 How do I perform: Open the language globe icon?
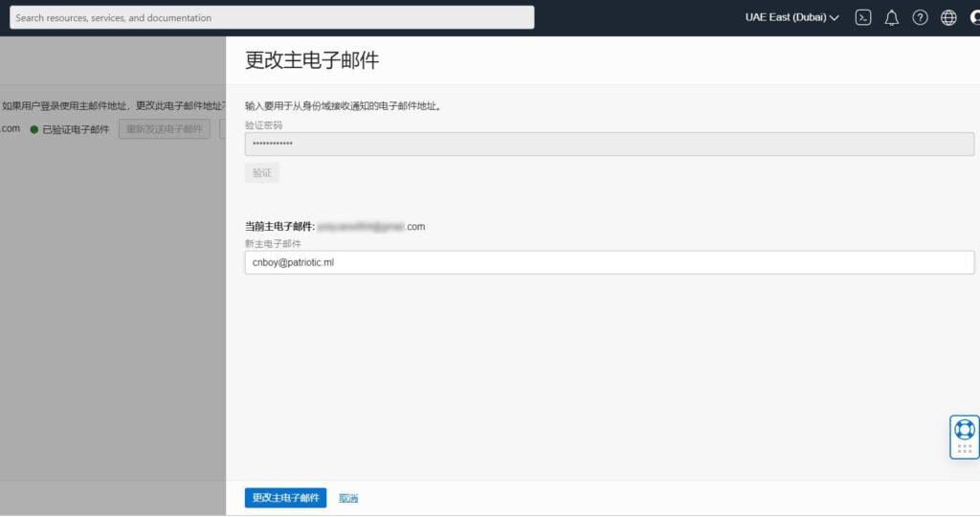pyautogui.click(x=948, y=17)
